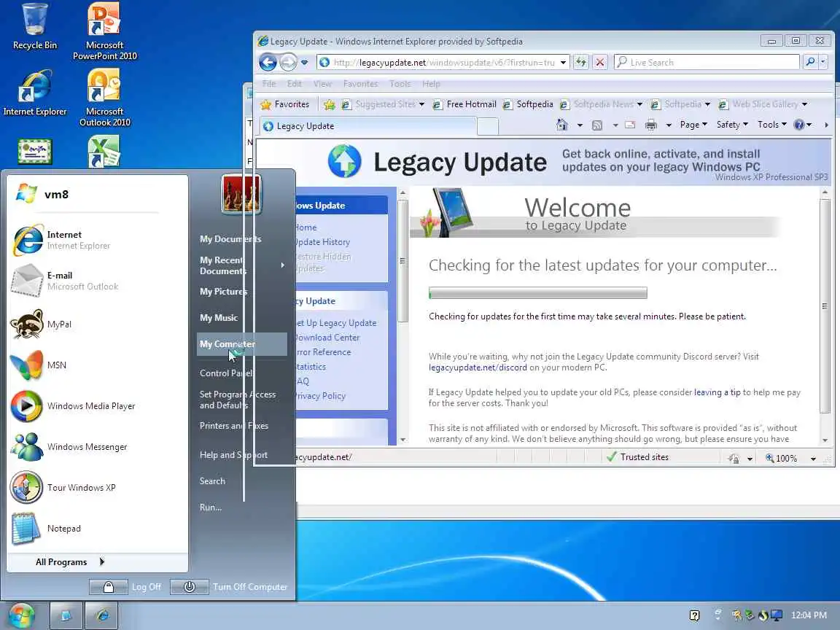Expand All Programs in Start menu
The width and height of the screenshot is (840, 630).
point(70,562)
